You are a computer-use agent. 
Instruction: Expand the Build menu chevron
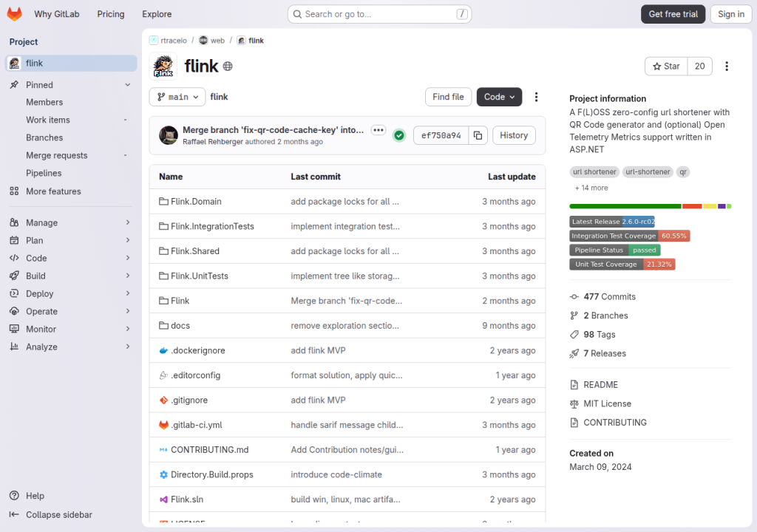point(127,276)
